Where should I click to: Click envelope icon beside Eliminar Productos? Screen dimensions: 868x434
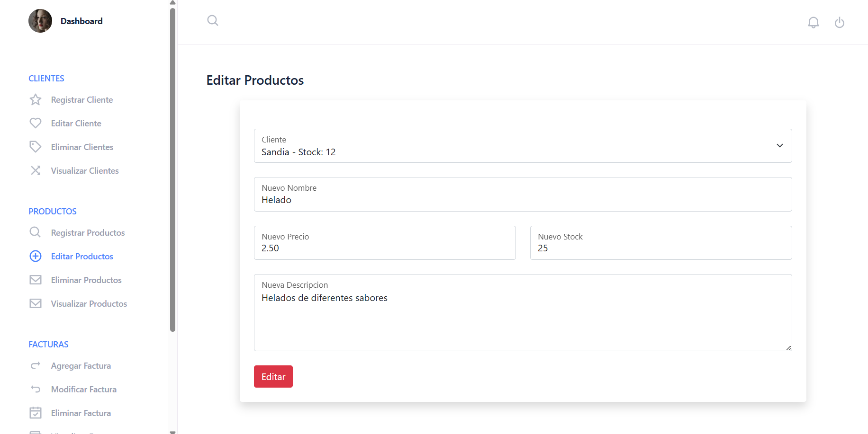(x=36, y=280)
